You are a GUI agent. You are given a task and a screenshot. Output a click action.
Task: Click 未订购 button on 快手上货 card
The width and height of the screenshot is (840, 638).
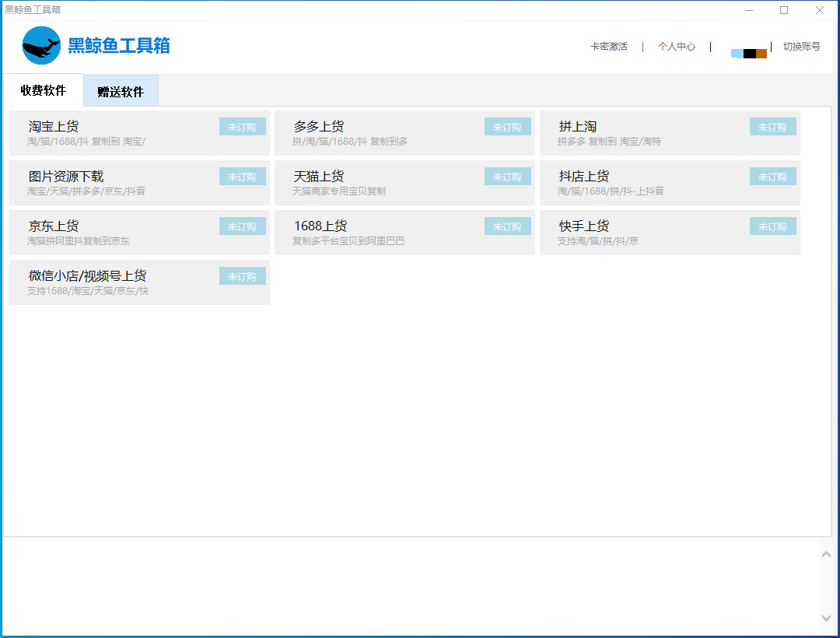click(x=772, y=226)
